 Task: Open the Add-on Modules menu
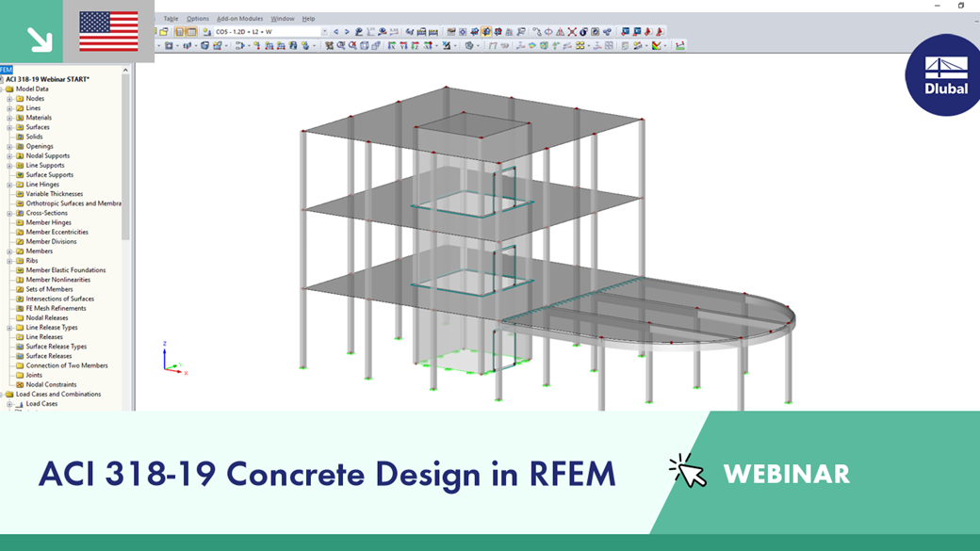point(239,19)
